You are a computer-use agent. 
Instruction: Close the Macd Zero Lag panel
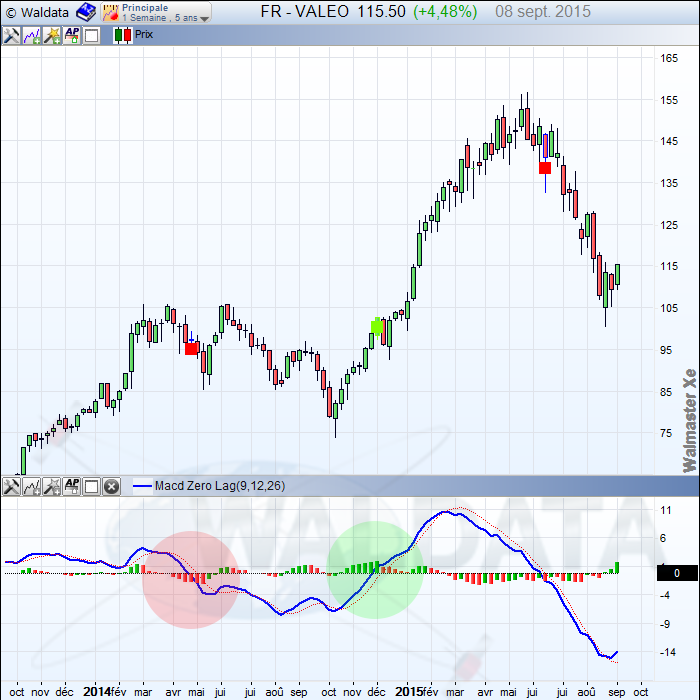click(112, 486)
